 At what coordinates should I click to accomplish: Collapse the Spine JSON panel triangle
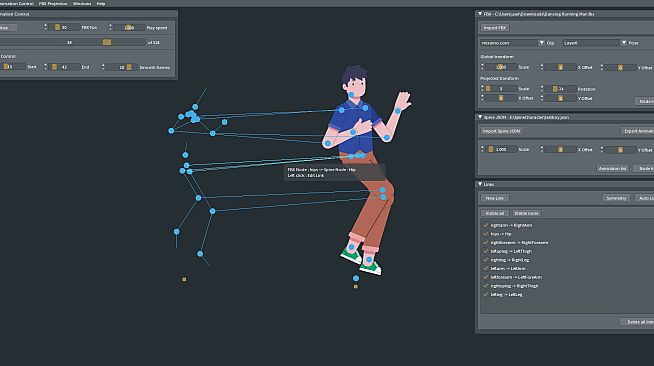point(480,117)
